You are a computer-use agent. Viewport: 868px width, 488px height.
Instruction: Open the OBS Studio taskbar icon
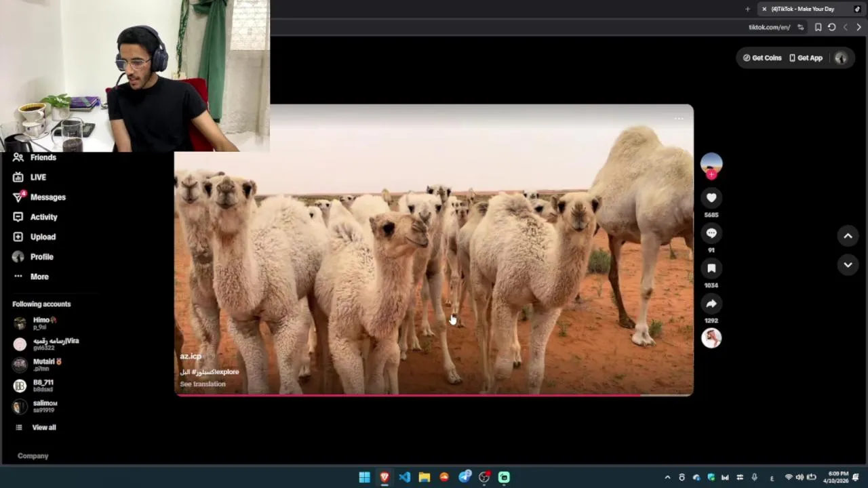pyautogui.click(x=484, y=477)
